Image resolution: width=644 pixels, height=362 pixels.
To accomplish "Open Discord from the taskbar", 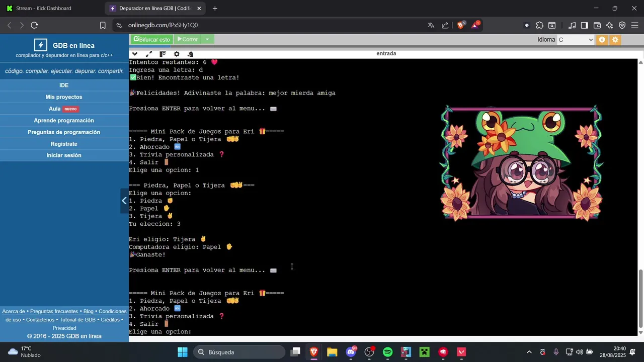I will (351, 352).
